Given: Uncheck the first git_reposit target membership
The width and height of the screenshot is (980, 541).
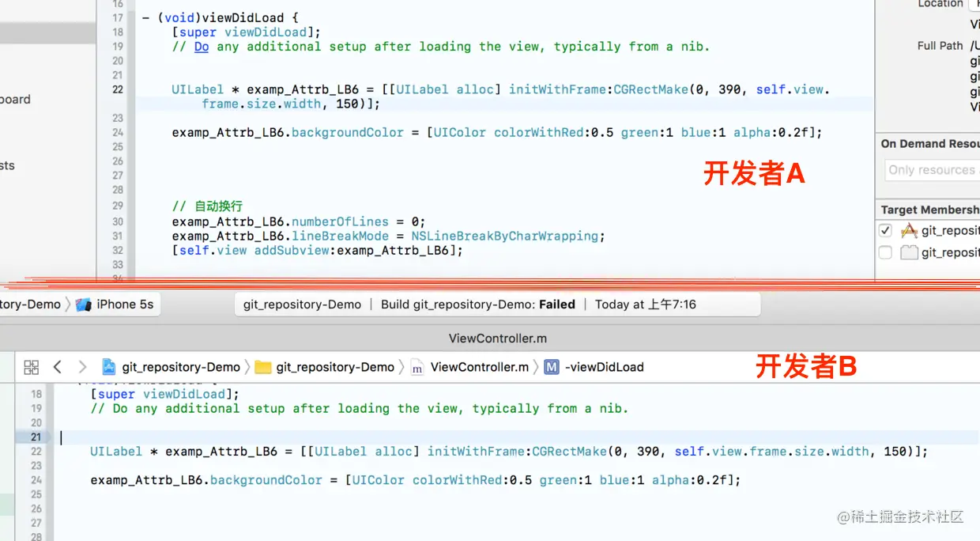Looking at the screenshot, I should pos(885,230).
